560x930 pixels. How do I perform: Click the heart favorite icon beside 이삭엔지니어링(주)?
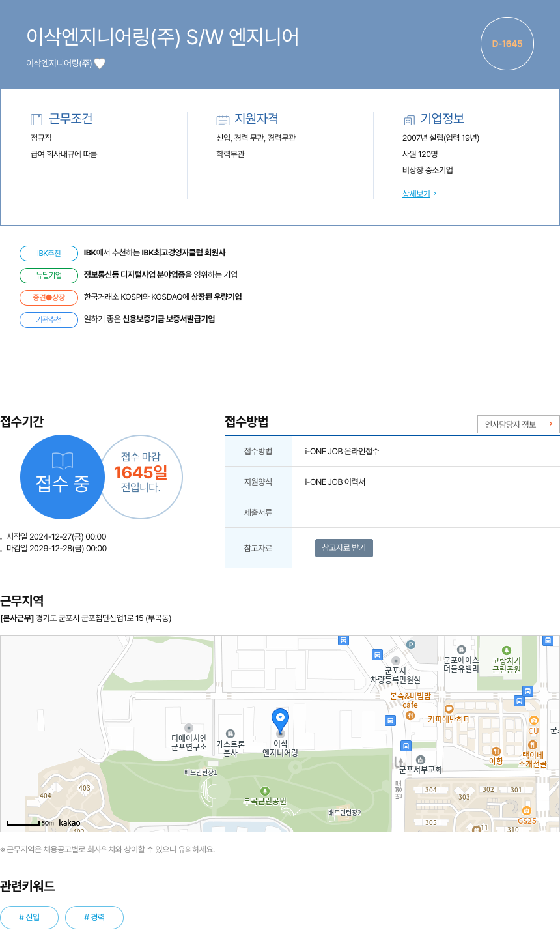click(100, 63)
